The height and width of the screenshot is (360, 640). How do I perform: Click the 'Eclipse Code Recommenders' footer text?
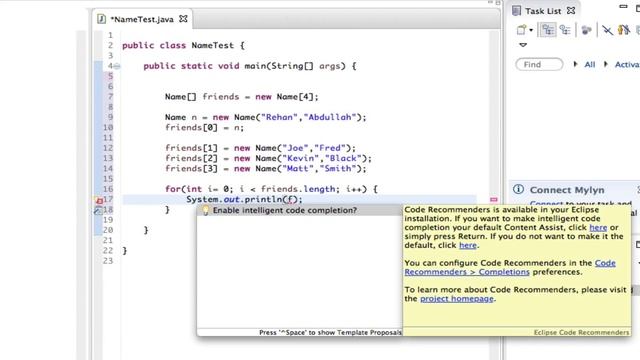581,333
